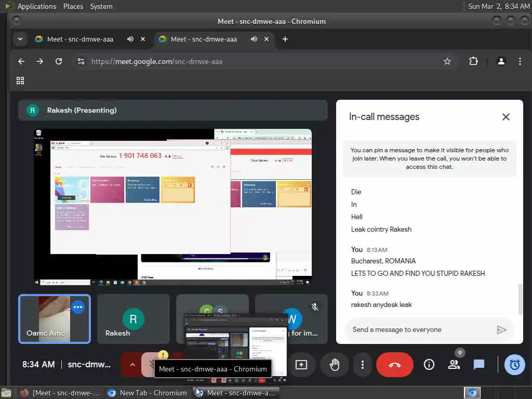Click the date and time clock
Screen dimensions: 532x399
pyautogui.click(x=499, y=6)
